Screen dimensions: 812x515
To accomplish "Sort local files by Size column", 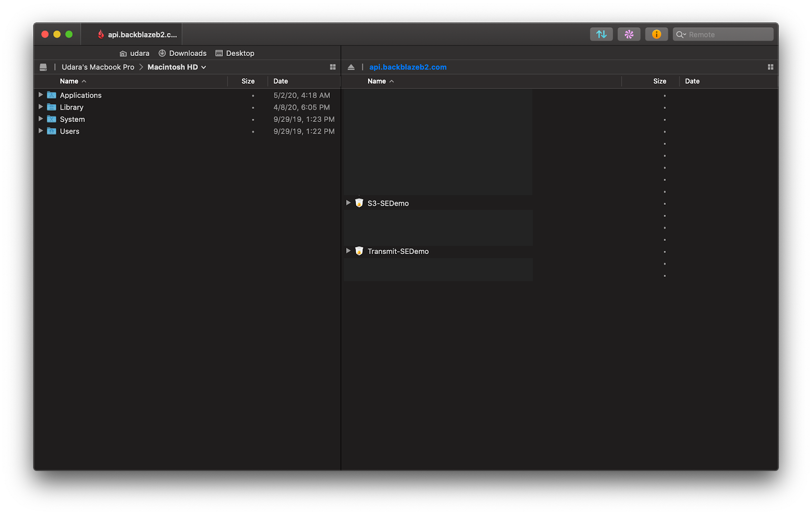I will (x=248, y=81).
